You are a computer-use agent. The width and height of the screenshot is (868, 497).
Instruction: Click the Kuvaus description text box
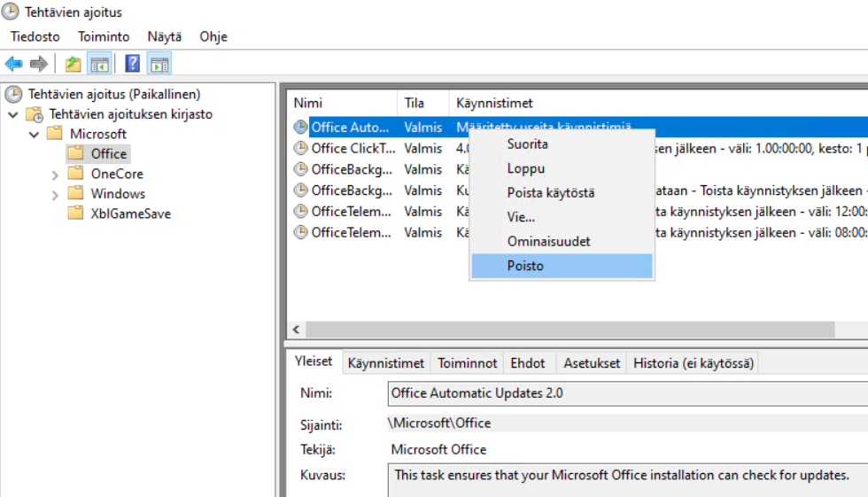point(628,480)
